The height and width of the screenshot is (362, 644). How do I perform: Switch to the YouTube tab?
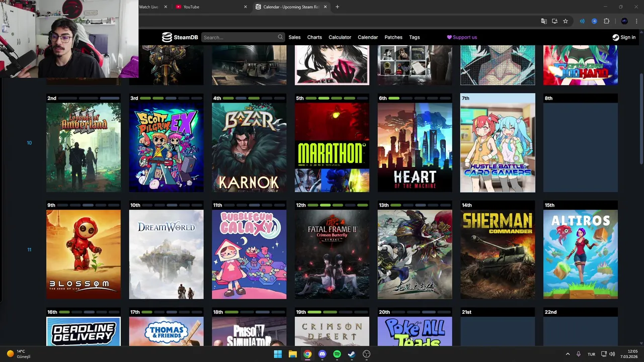point(211,7)
